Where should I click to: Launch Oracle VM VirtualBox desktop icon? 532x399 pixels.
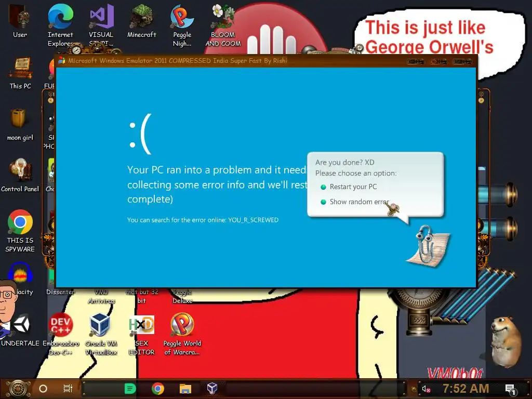click(x=101, y=334)
